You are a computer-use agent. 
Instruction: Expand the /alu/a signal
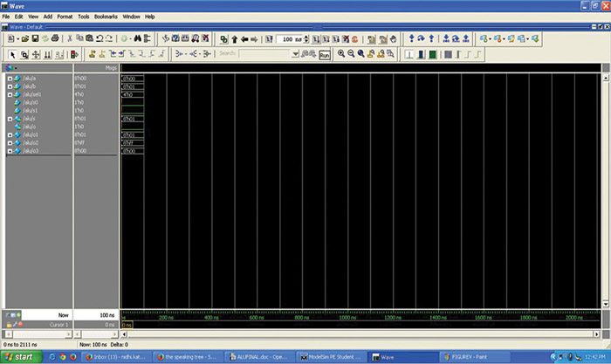click(9, 79)
